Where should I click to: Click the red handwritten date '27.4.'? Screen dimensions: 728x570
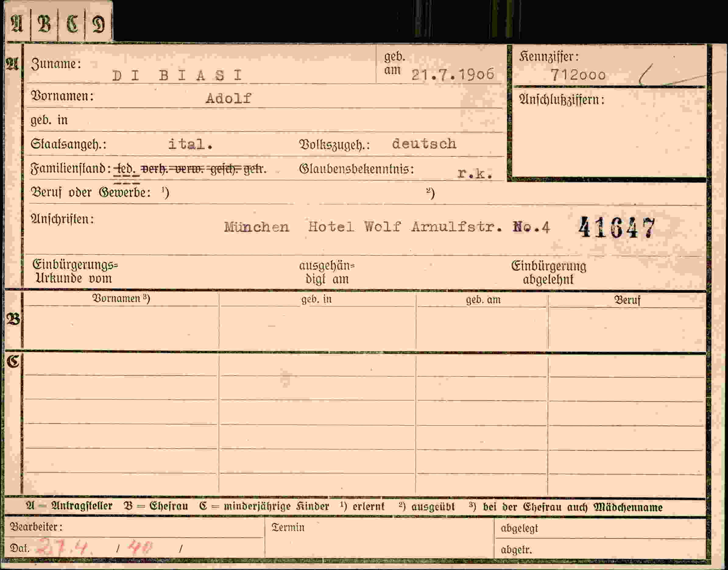coord(64,547)
